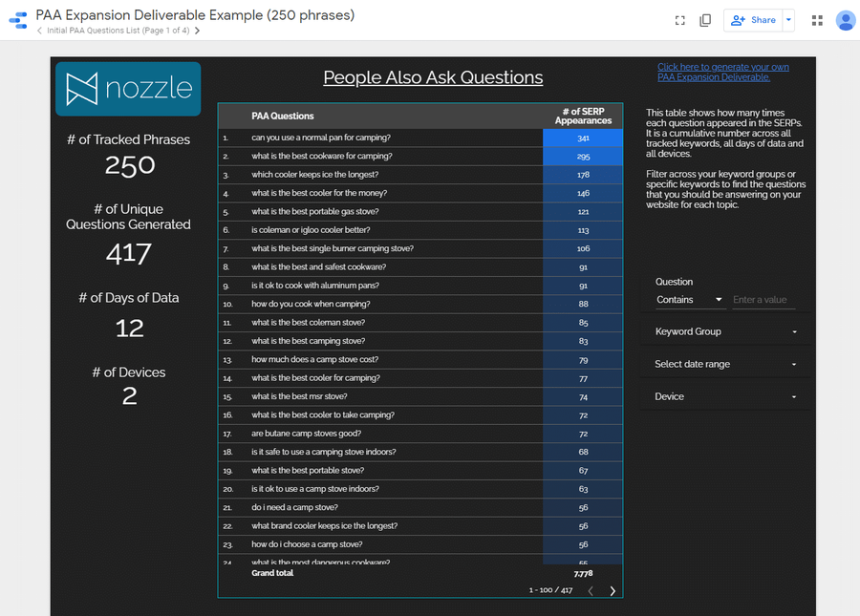Viewport: 860px width, 616px height.
Task: Click the 295 SERP appearances cell
Action: [583, 157]
